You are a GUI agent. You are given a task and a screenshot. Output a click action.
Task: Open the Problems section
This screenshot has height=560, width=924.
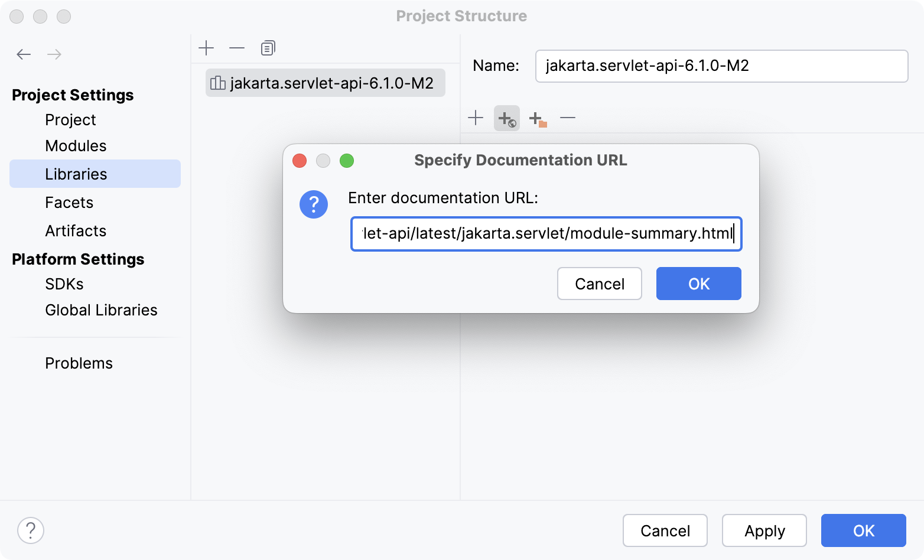pyautogui.click(x=79, y=363)
